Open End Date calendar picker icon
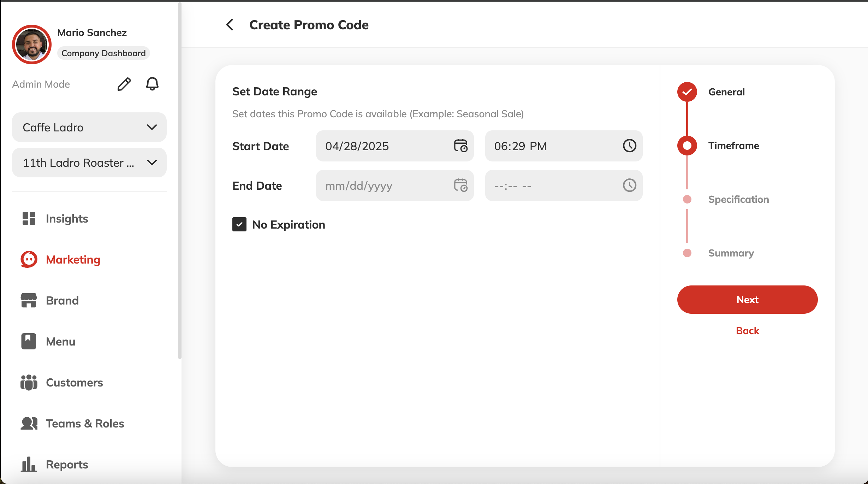 (x=460, y=185)
